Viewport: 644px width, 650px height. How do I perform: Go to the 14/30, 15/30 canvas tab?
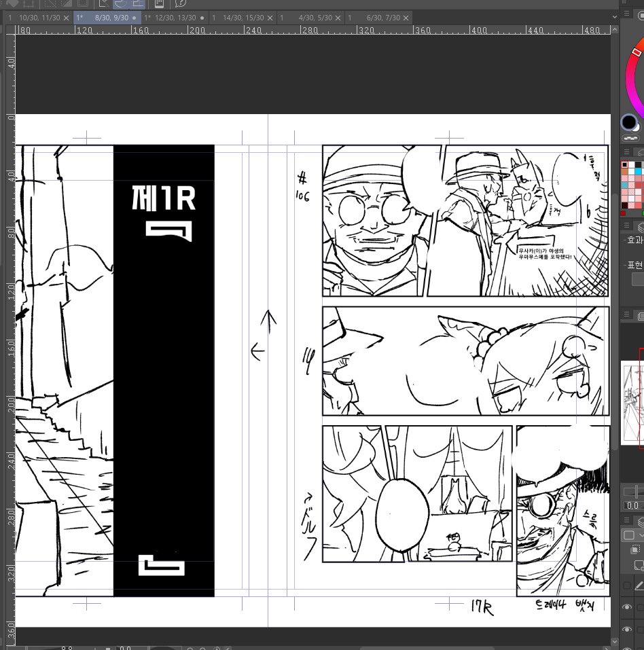pos(243,18)
